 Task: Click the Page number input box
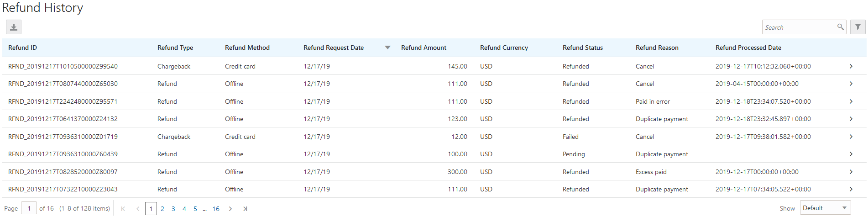pos(29,208)
